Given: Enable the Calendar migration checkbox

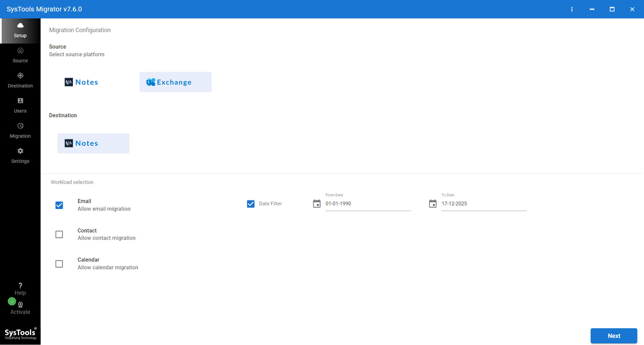Looking at the screenshot, I should (59, 264).
